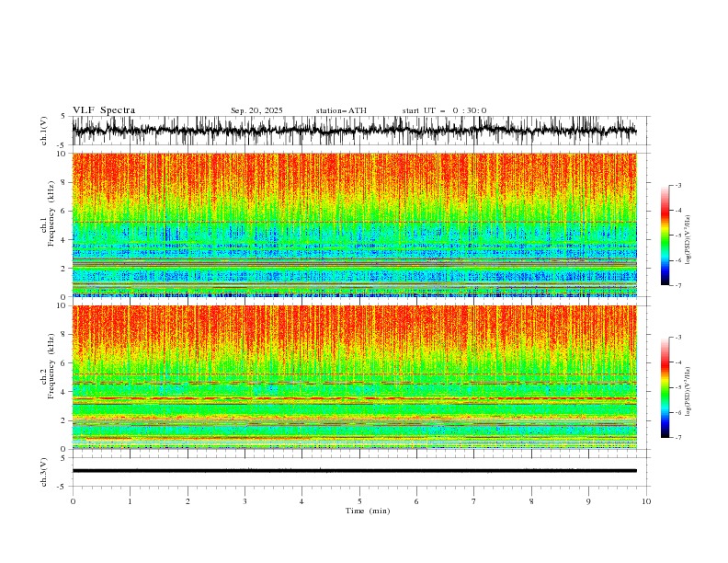Click the "ch.2 Frequency (kHz)" axis label

click(48, 366)
